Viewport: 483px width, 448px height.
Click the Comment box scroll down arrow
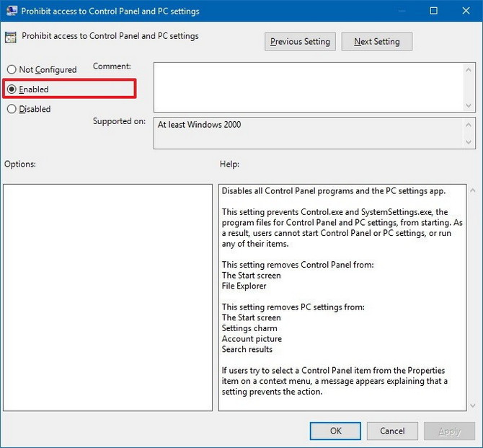tap(469, 105)
